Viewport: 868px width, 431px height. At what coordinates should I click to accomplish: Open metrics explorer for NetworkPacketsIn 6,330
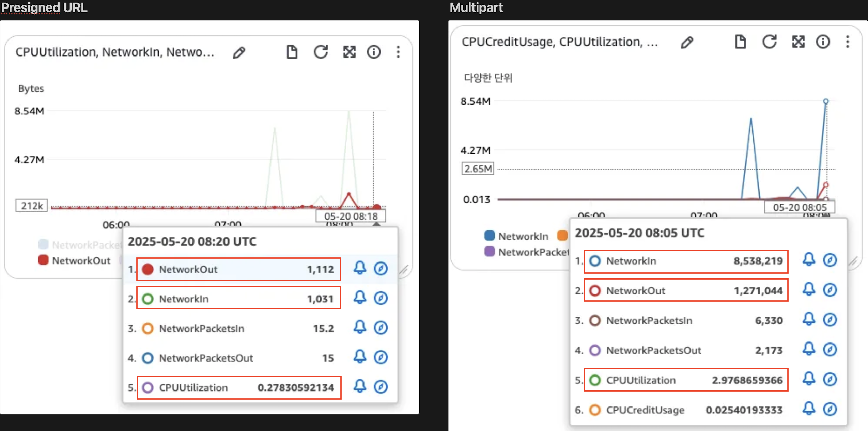tap(830, 320)
